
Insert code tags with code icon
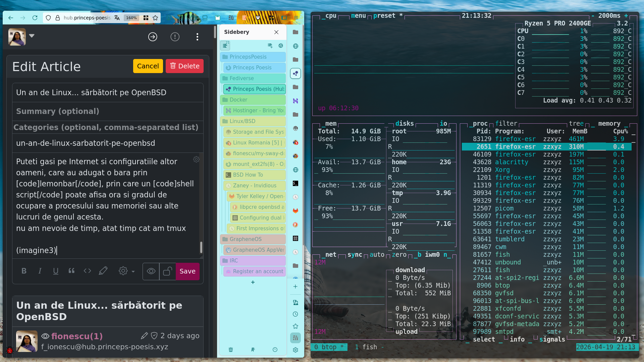[87, 271]
